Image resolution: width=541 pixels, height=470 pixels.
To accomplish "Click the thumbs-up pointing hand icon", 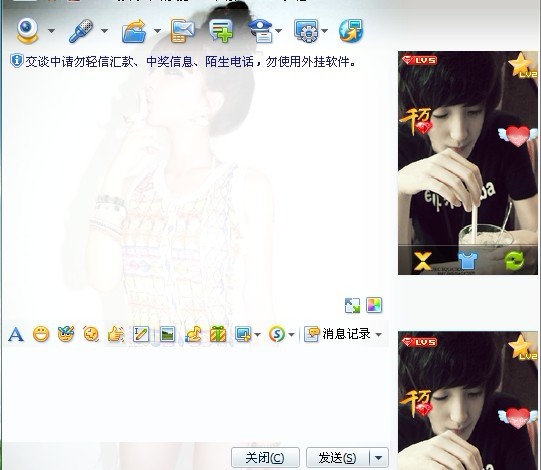I will point(116,334).
